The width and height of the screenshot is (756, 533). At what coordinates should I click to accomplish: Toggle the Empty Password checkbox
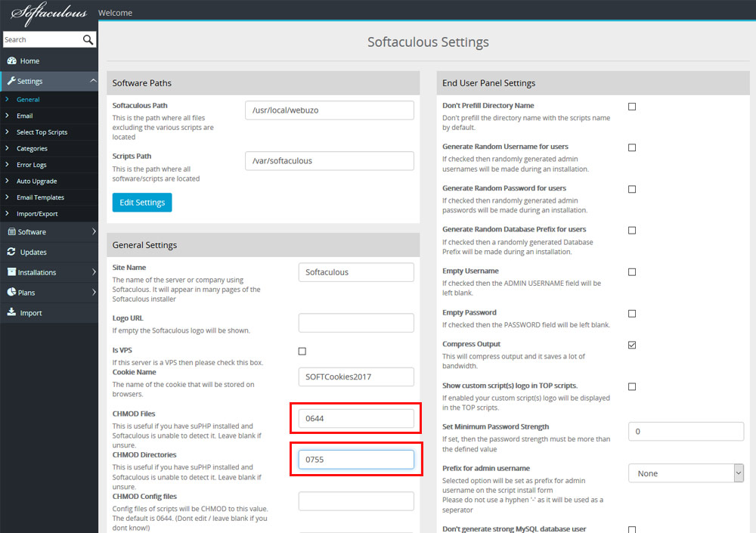click(x=632, y=314)
